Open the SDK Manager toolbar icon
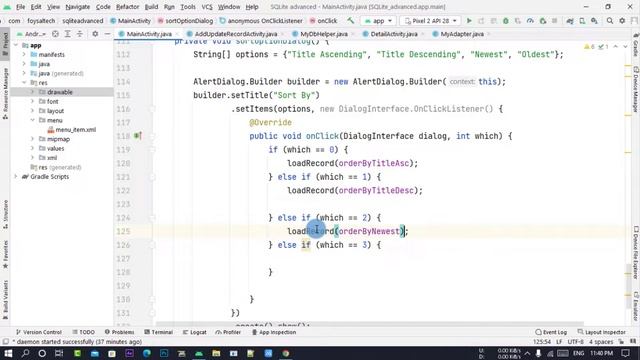Image resolution: width=640 pixels, height=360 pixels. (594, 21)
